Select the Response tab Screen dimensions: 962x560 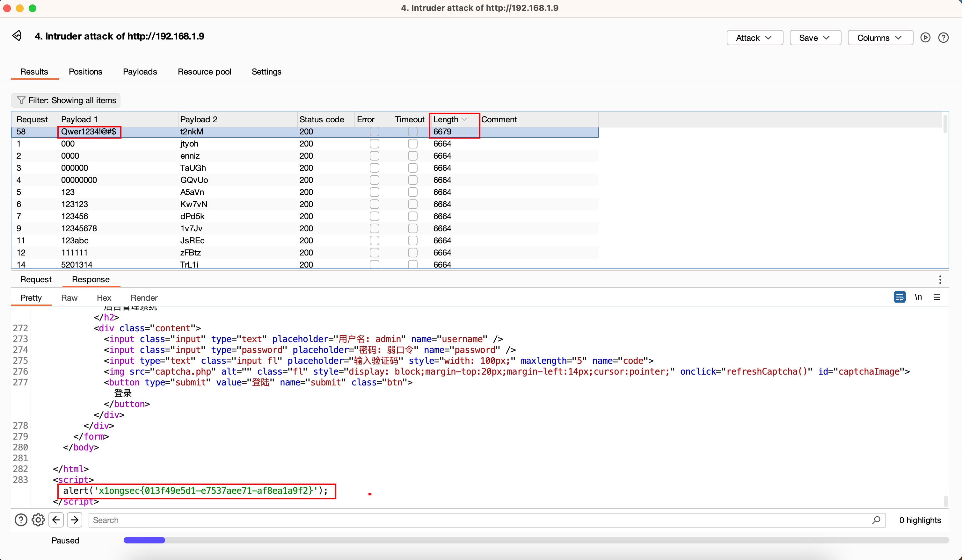click(91, 279)
